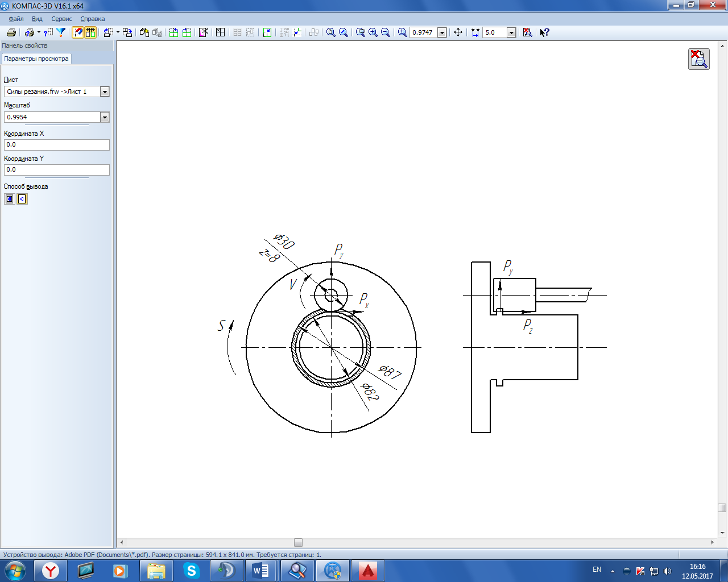728x582 pixels.
Task: Close preview using red-cross icon in toolbar
Action: coord(527,32)
